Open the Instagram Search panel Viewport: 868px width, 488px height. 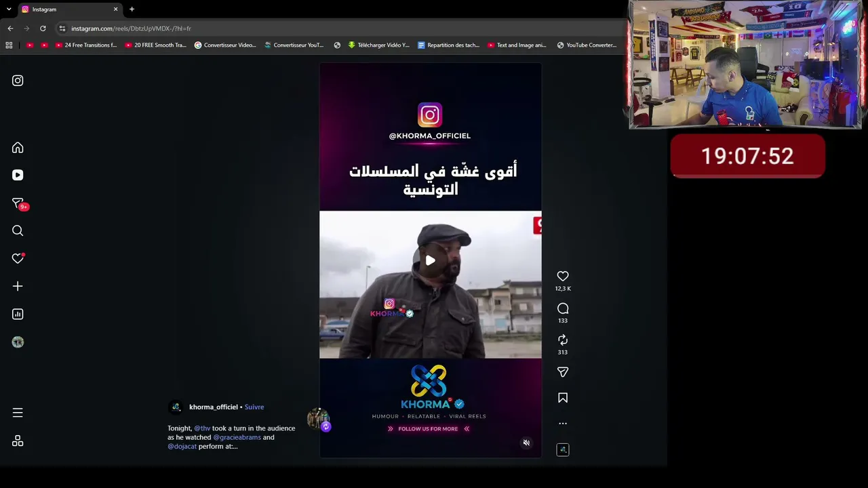[18, 230]
